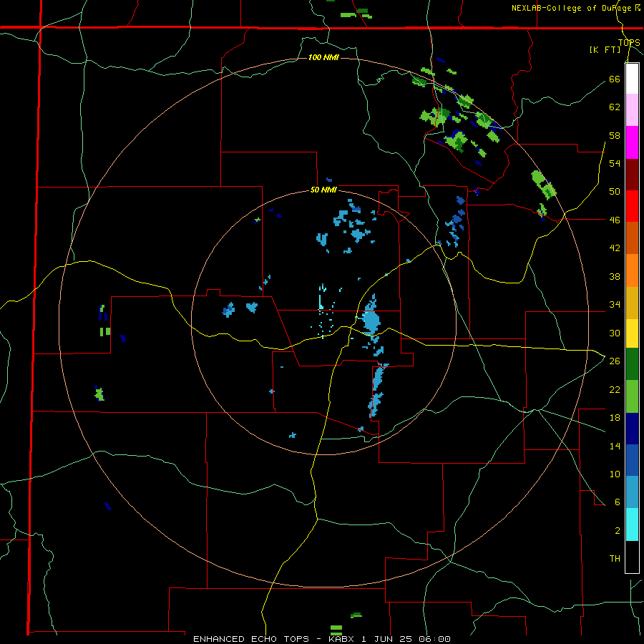Click the white 66 kft color swatch

[632, 79]
